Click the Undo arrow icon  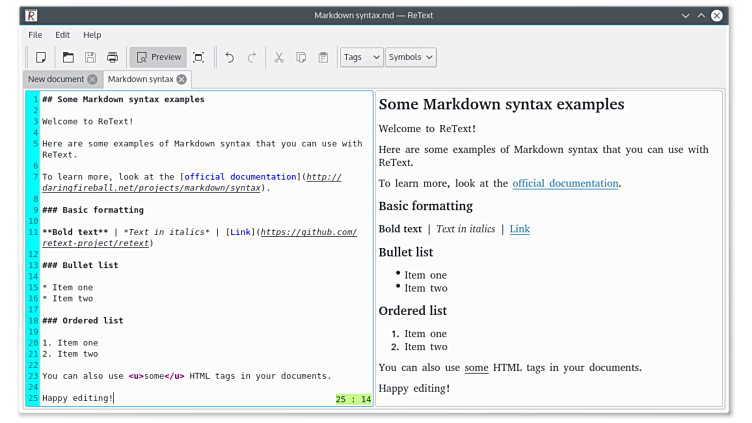[x=229, y=57]
